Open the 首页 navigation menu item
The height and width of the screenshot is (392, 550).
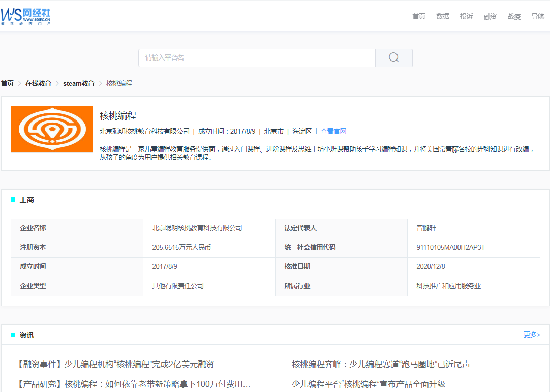[419, 16]
